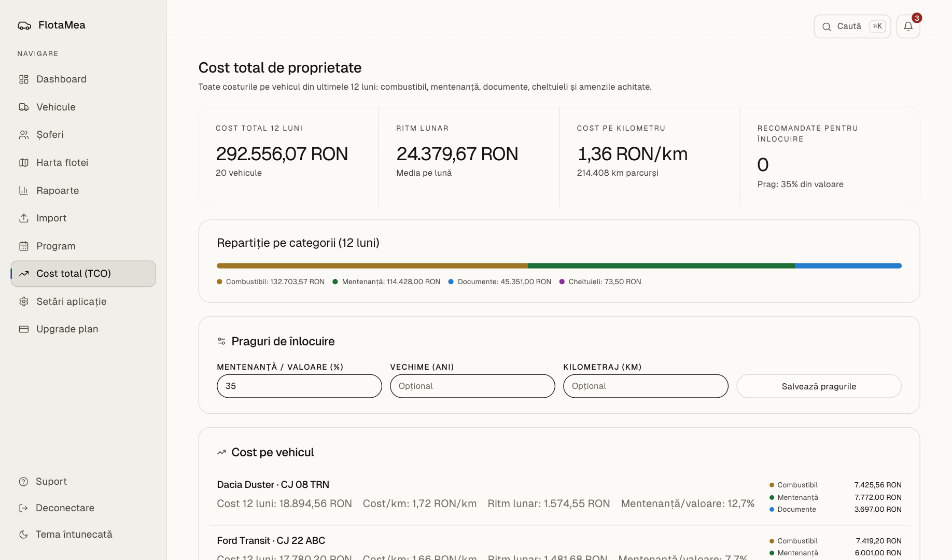Open the Program menu entry

(83, 246)
